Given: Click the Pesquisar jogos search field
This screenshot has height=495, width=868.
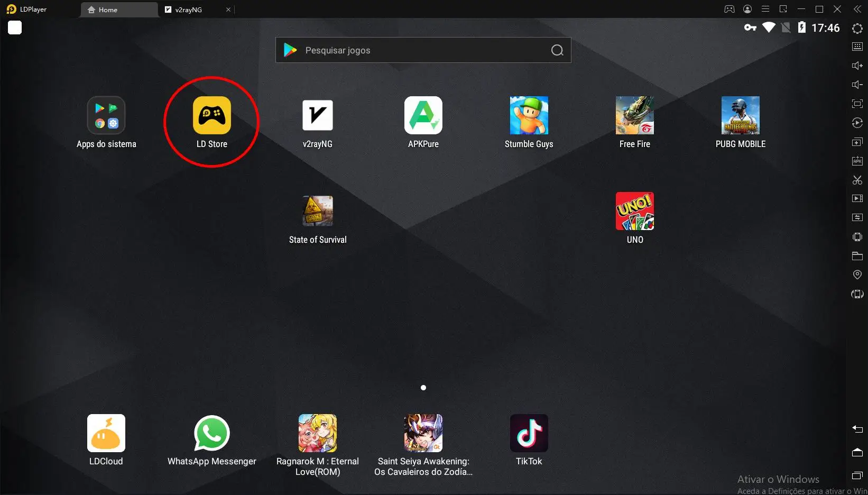Looking at the screenshot, I should coord(423,50).
